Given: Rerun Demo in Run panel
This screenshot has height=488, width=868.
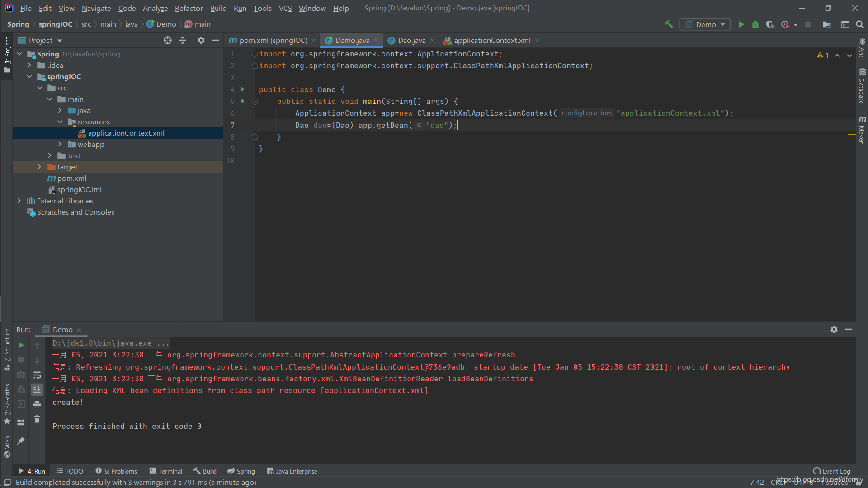Looking at the screenshot, I should [21, 345].
